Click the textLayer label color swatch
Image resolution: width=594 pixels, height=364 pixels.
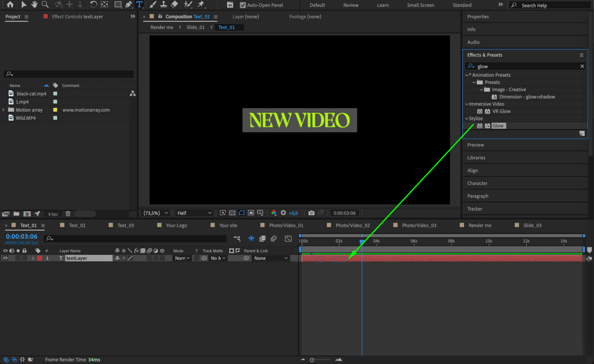point(40,258)
